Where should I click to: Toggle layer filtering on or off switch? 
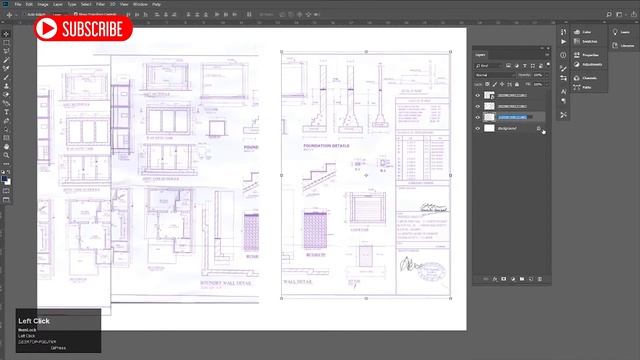pos(548,64)
